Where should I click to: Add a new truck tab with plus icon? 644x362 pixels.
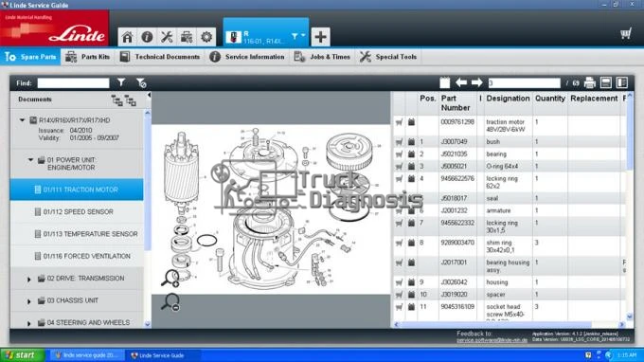coord(320,37)
